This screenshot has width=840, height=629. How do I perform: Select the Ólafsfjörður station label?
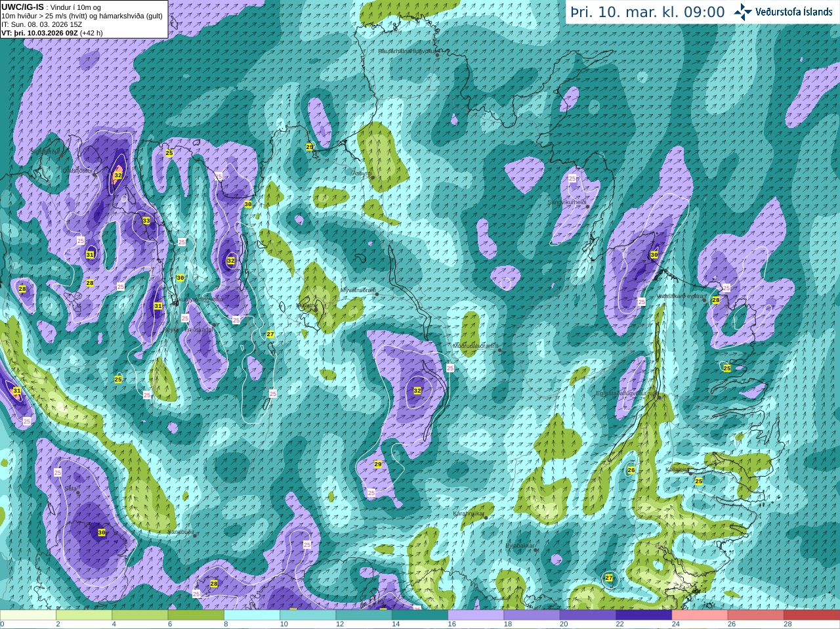[x=77, y=170]
